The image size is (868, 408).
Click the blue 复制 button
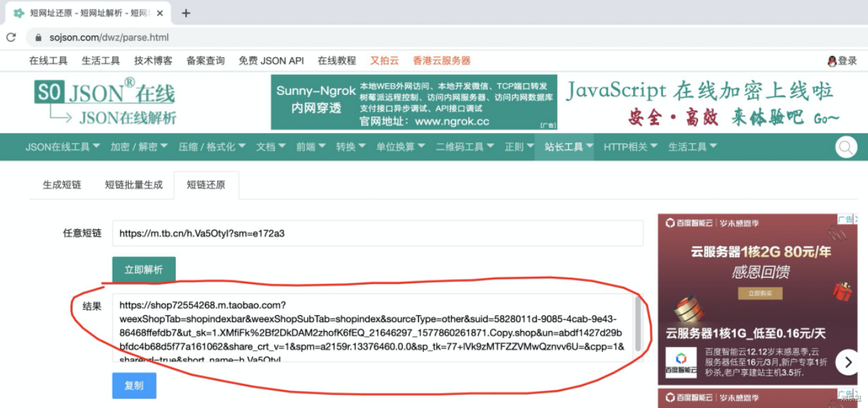134,385
